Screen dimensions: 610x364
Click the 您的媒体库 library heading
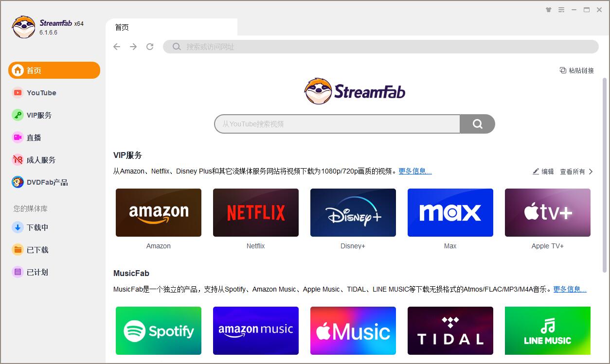pos(31,208)
